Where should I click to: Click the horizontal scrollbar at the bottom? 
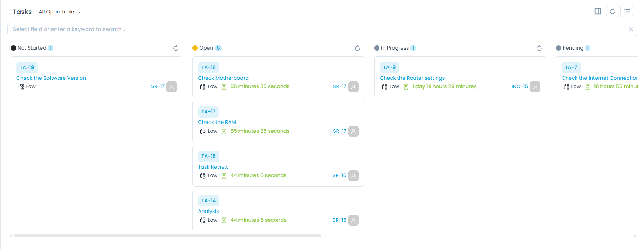166,235
